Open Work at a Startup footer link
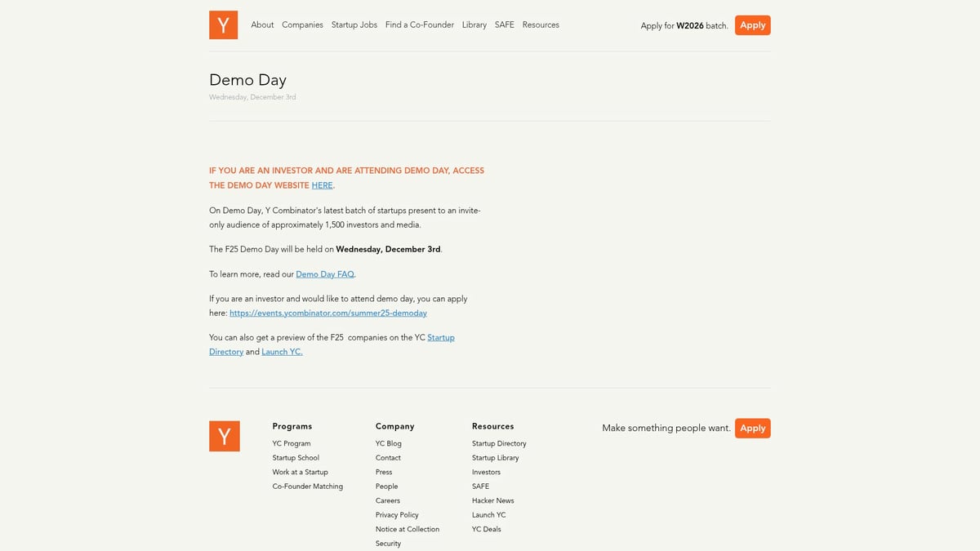Image resolution: width=980 pixels, height=551 pixels. 301,473
